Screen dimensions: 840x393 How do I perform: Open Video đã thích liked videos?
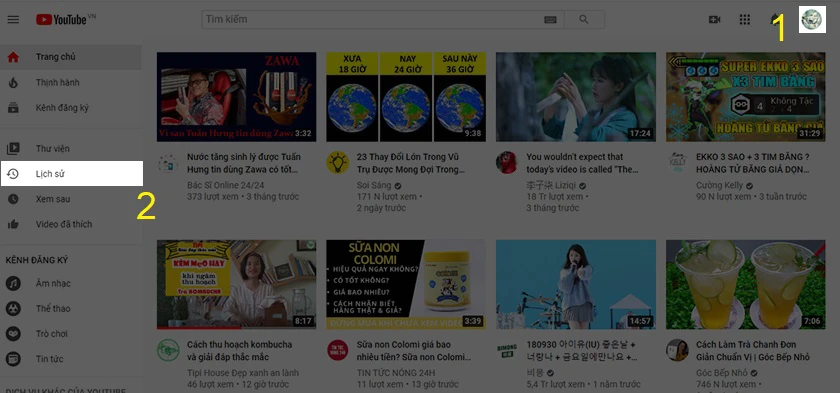click(x=71, y=224)
